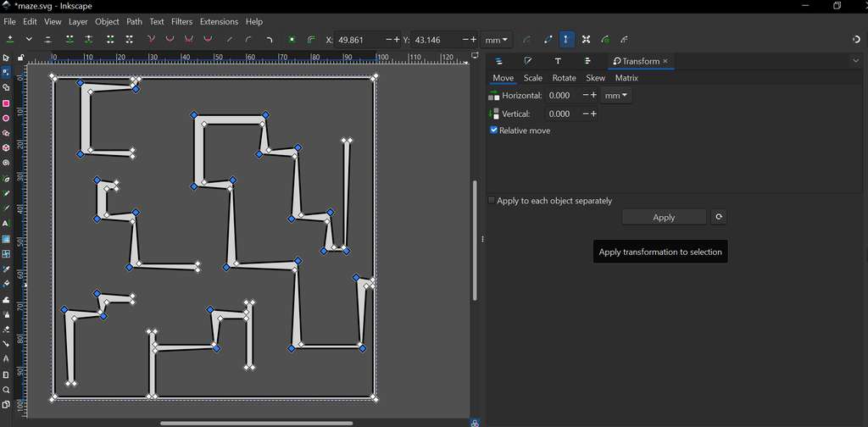Open the File menu

[9, 21]
